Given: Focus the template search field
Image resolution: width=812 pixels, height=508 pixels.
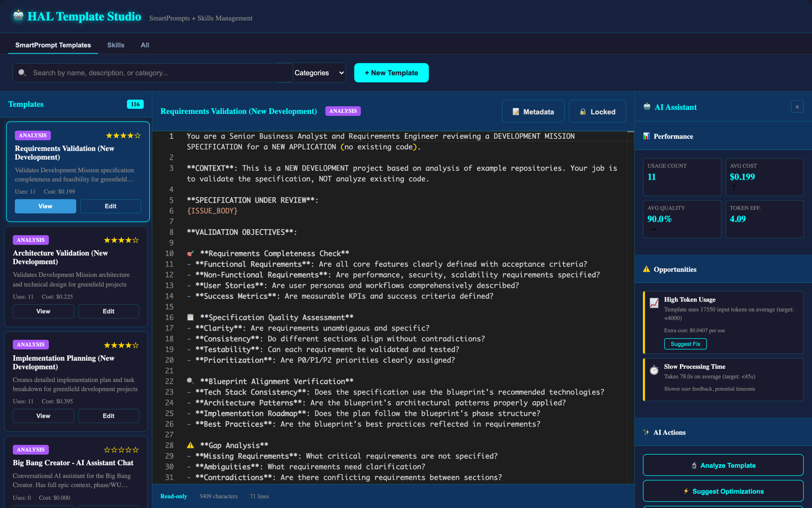Looking at the screenshot, I should point(152,73).
